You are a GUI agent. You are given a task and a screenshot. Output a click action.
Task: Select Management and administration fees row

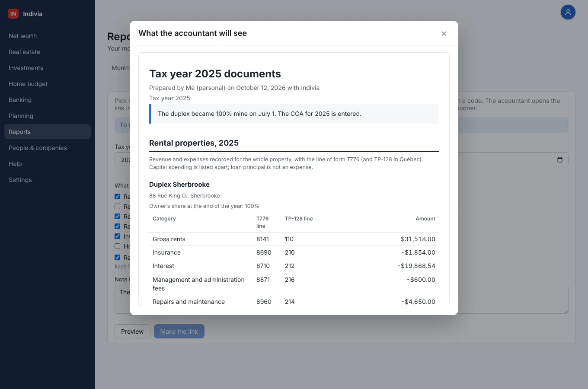coord(294,284)
